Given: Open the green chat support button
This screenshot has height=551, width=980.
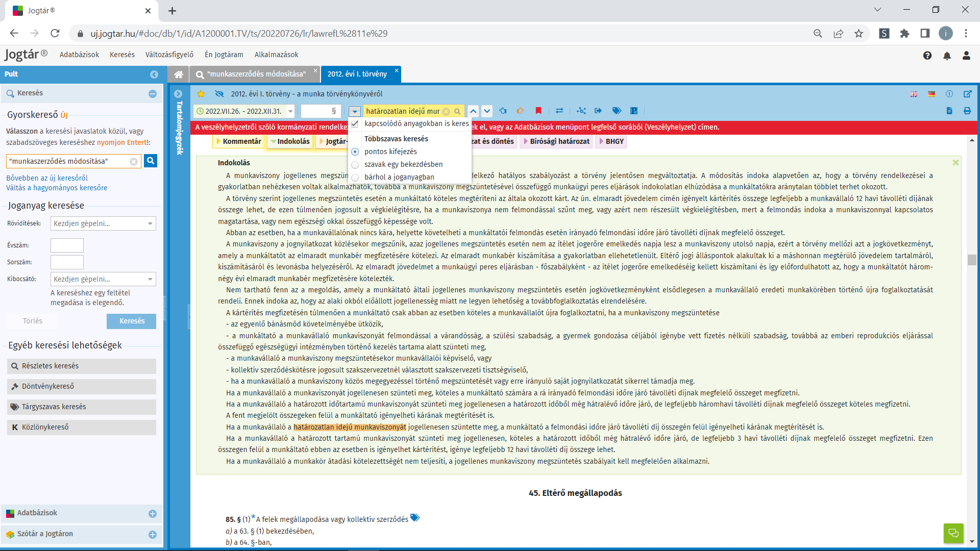Looking at the screenshot, I should tap(953, 533).
